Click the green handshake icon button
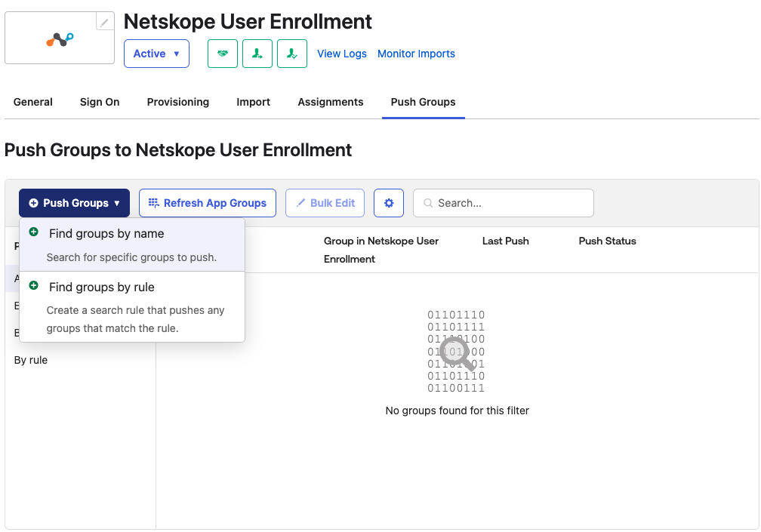 222,54
